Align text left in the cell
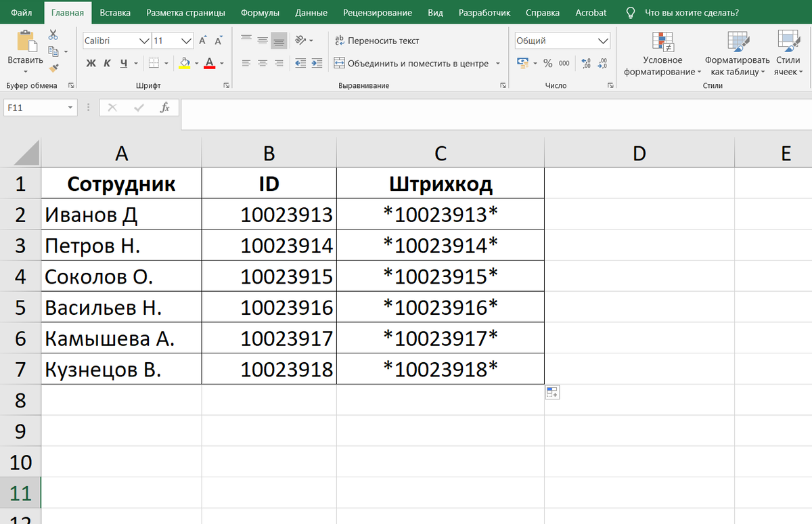 (246, 64)
